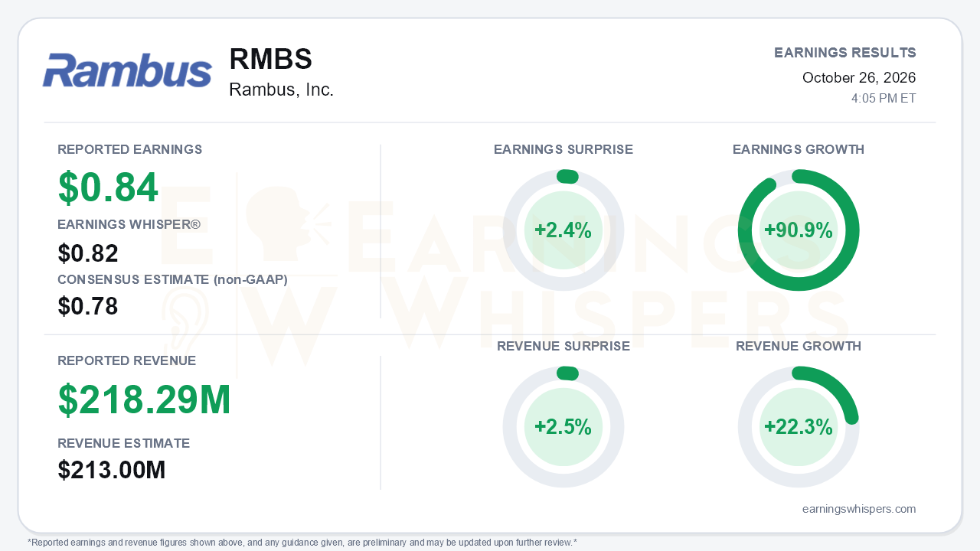The width and height of the screenshot is (980, 551).
Task: Click the EARNINGS SURPRISE heading
Action: [x=563, y=149]
